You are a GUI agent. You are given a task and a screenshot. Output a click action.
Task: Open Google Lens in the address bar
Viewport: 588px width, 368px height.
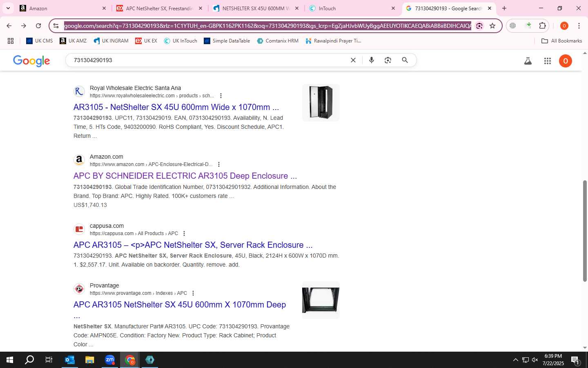tap(479, 26)
